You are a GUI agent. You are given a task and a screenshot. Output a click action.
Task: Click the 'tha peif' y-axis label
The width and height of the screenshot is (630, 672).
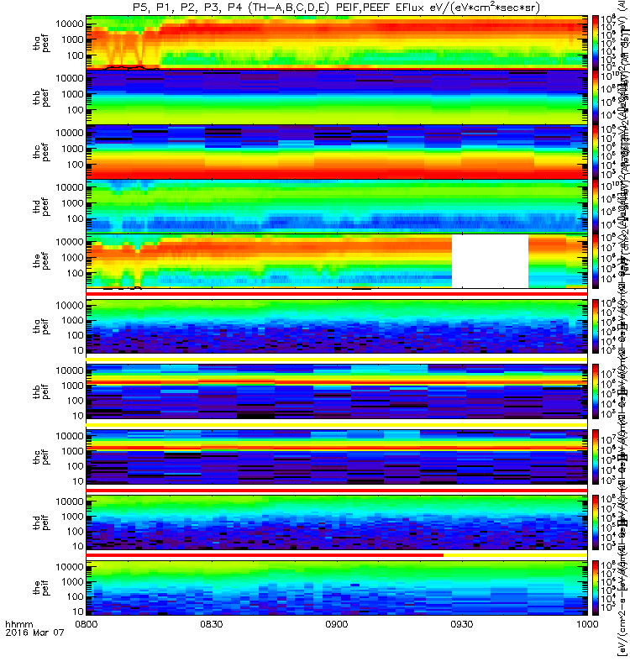[41, 326]
